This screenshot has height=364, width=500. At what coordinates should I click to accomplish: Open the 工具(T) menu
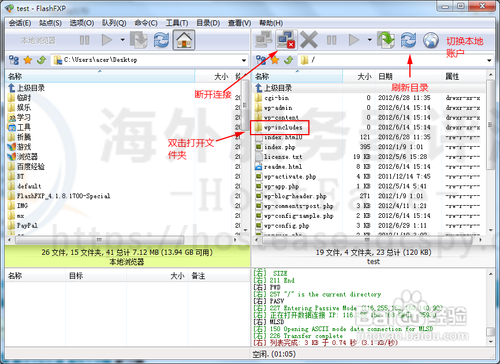tap(177, 23)
